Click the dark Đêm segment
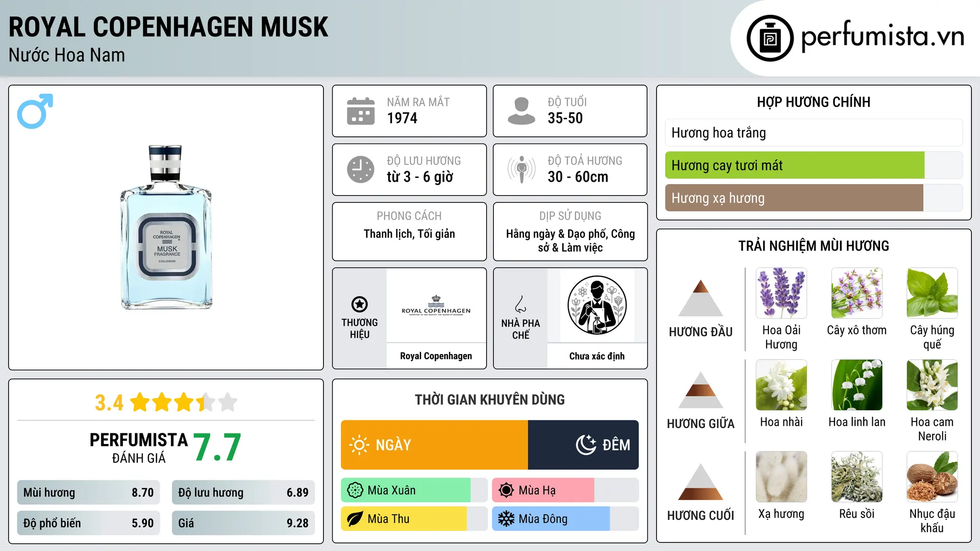Screen dimensions: 980x551 pos(583,445)
